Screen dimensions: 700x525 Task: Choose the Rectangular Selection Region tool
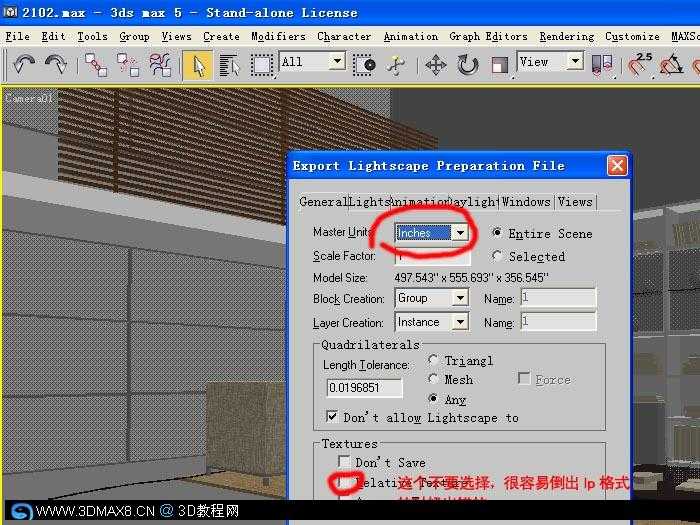click(x=262, y=66)
